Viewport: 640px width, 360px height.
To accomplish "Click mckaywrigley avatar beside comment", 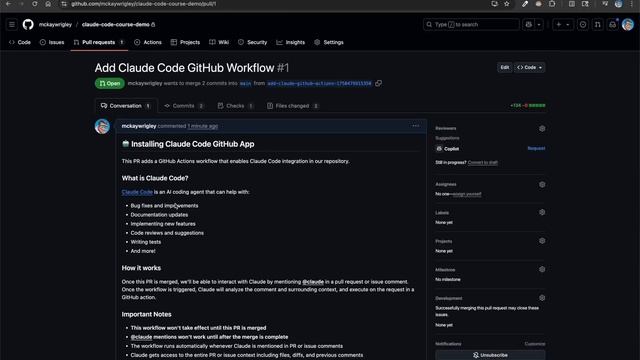I will coord(102,126).
